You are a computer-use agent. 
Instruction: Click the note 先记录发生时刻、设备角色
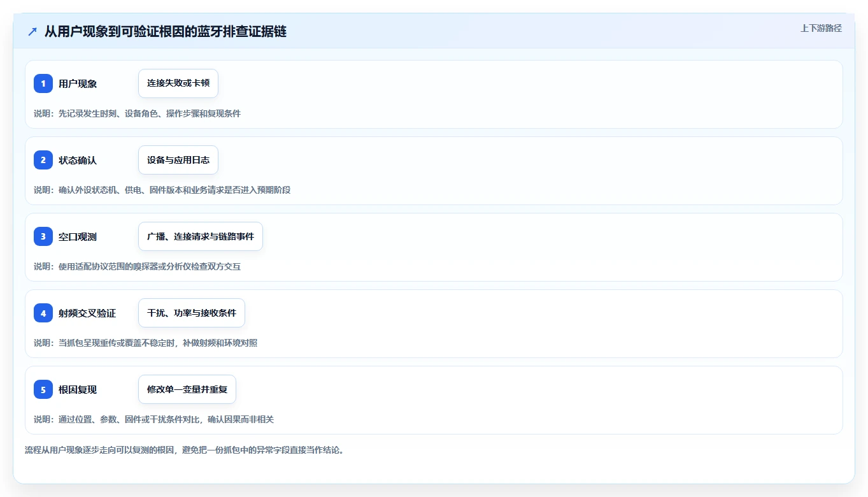(x=138, y=113)
